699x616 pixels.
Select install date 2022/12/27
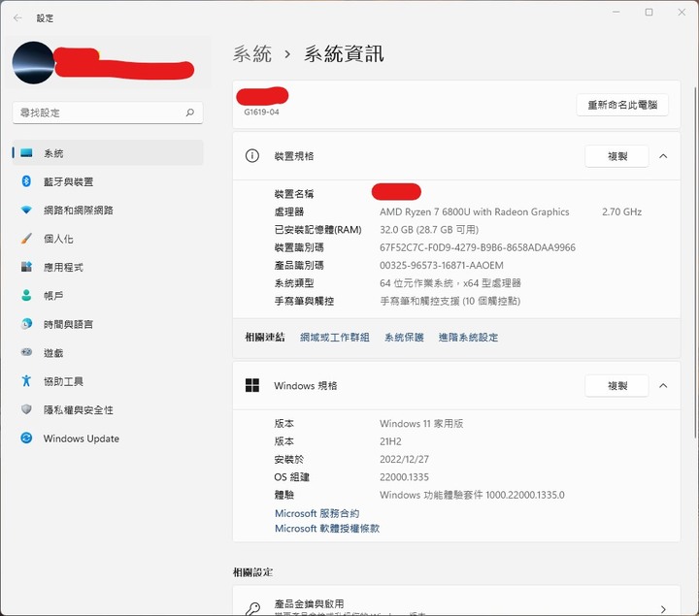pyautogui.click(x=404, y=459)
